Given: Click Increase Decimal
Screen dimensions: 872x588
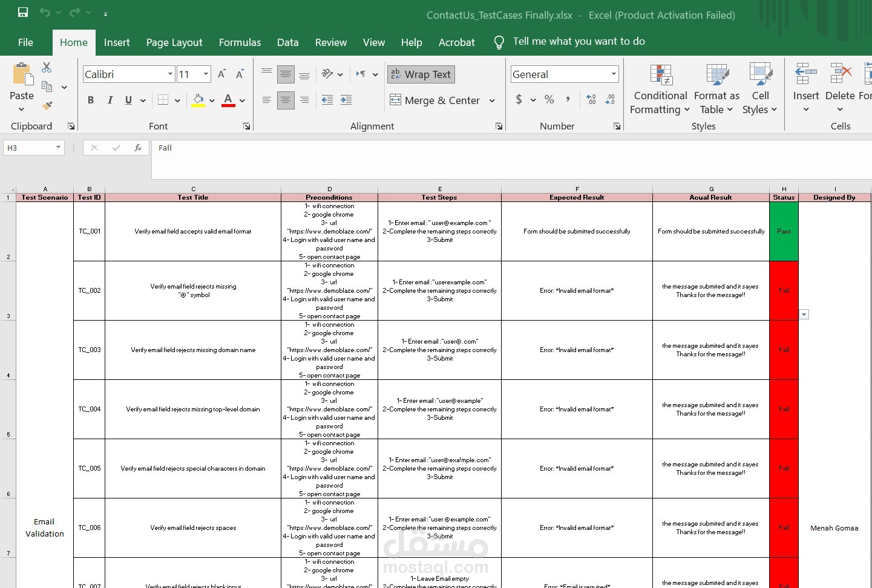Looking at the screenshot, I should (x=591, y=100).
